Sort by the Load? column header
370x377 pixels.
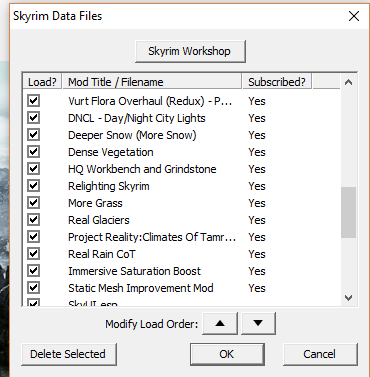42,82
